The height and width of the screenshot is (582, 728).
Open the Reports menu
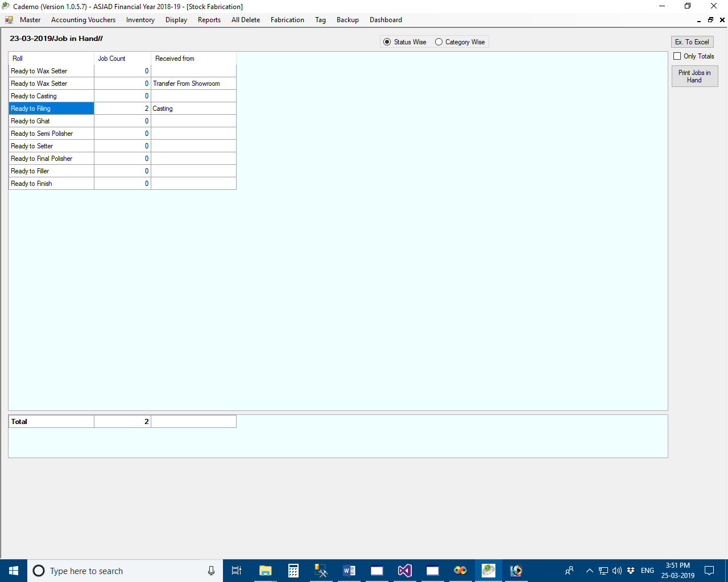[209, 20]
